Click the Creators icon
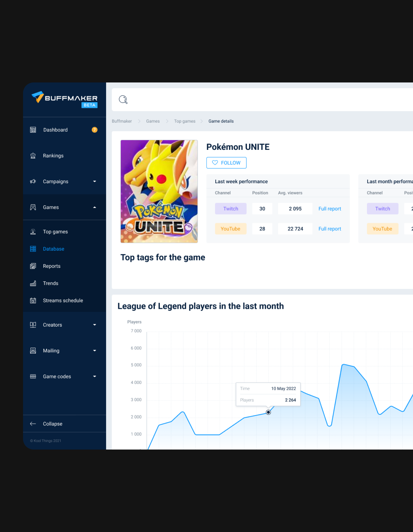The image size is (413, 532). point(33,325)
